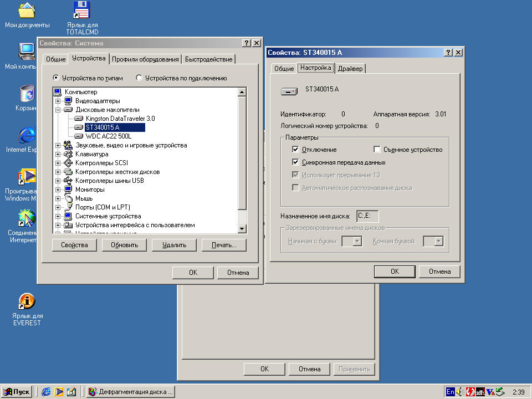Select the Компьютер root node icon
This screenshot has height=399, width=532.
point(57,92)
